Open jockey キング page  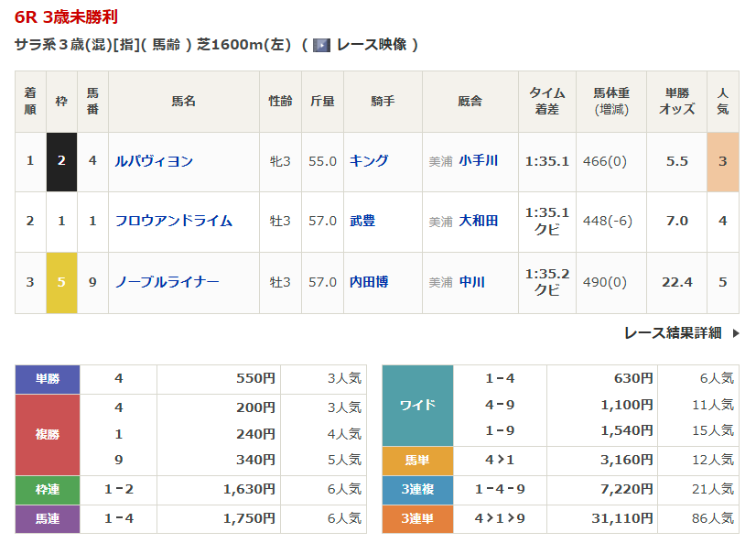369,161
